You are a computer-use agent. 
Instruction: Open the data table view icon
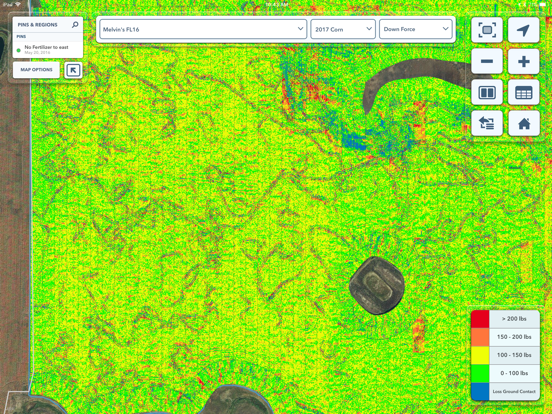click(523, 93)
